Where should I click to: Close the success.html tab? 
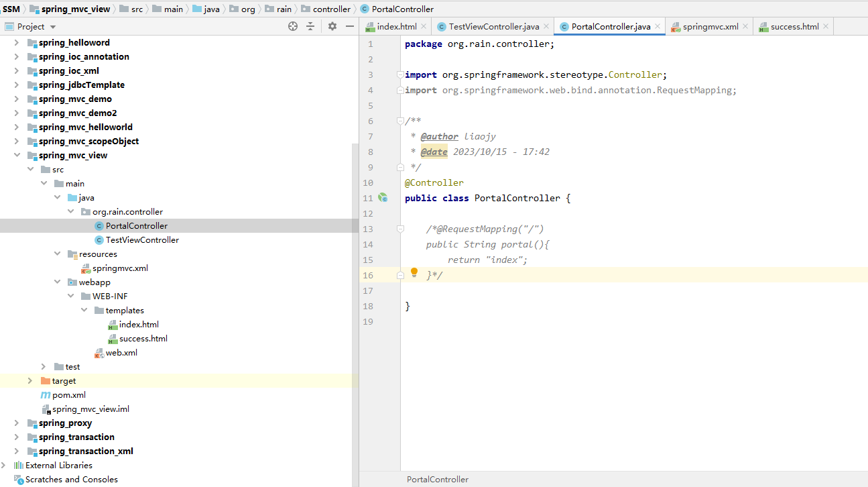tap(826, 27)
